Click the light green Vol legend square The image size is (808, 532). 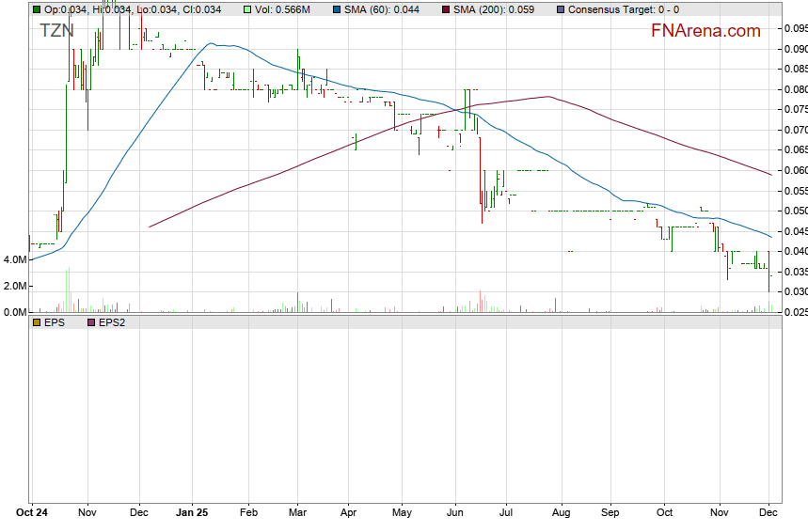(x=247, y=9)
